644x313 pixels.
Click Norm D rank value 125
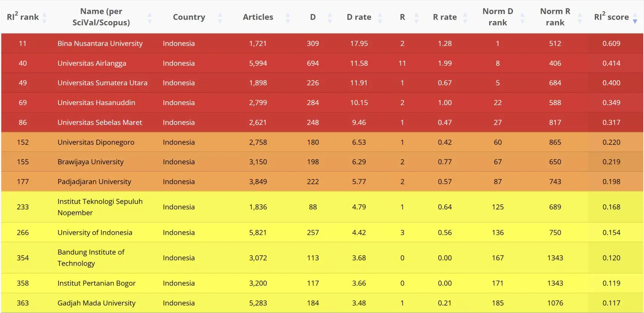coord(498,207)
